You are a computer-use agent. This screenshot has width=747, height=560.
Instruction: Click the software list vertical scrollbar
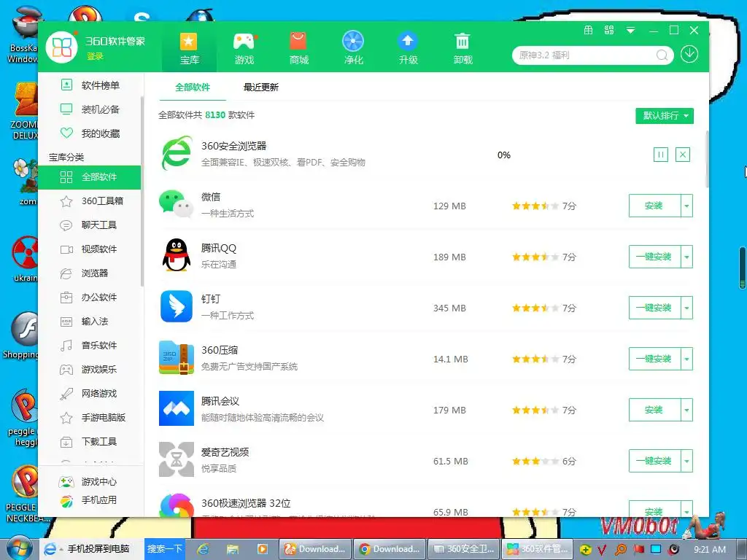pyautogui.click(x=707, y=160)
